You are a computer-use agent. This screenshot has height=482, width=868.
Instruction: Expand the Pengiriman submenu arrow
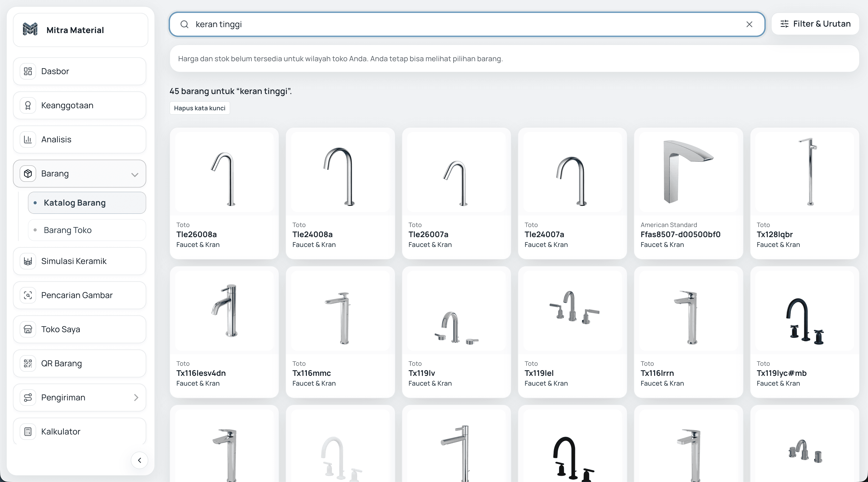coord(136,398)
